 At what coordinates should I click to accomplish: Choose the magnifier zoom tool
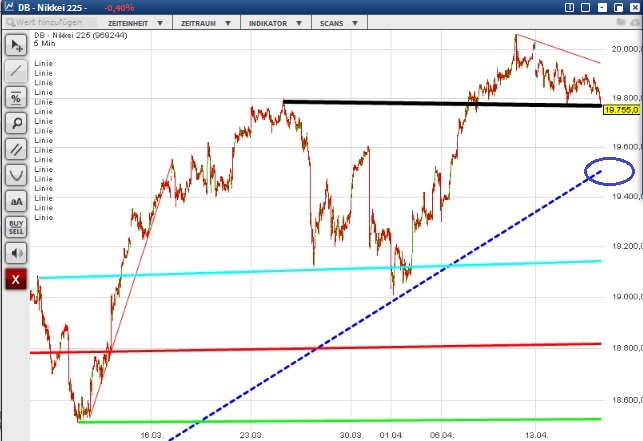tap(16, 123)
